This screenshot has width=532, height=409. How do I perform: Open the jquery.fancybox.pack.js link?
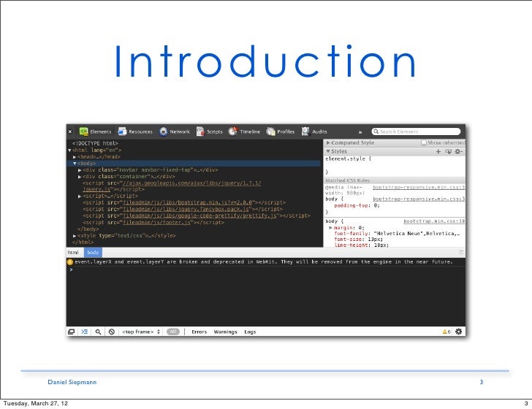click(x=186, y=210)
